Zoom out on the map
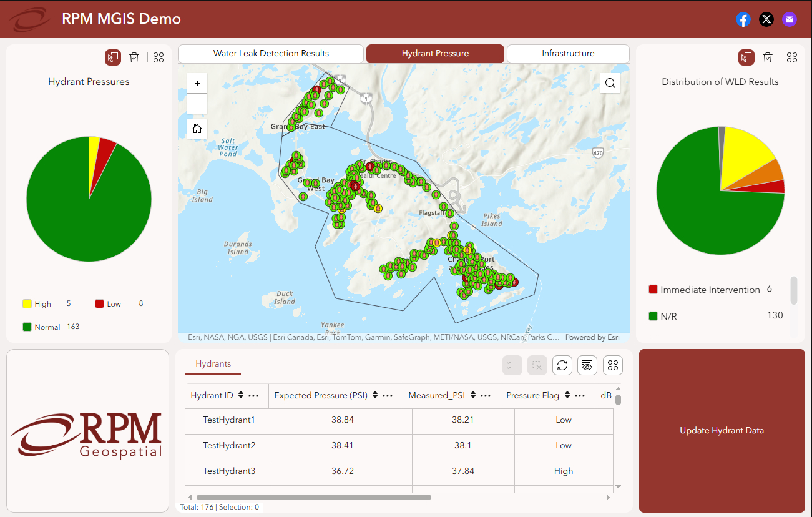This screenshot has height=517, width=812. click(197, 104)
